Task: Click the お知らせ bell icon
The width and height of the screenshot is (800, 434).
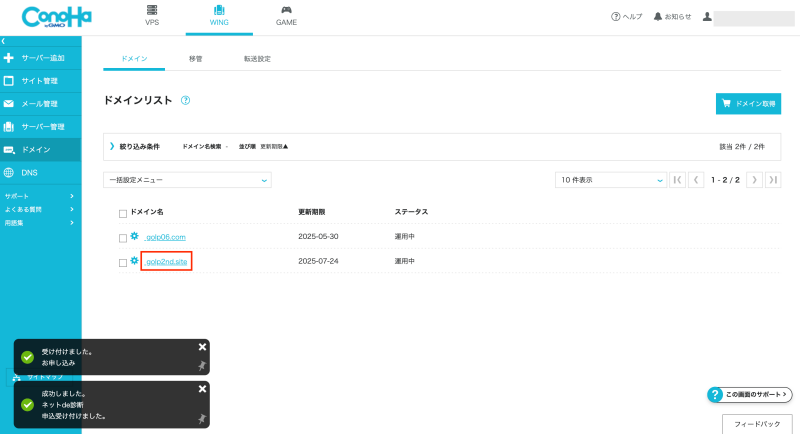Action: [x=658, y=17]
